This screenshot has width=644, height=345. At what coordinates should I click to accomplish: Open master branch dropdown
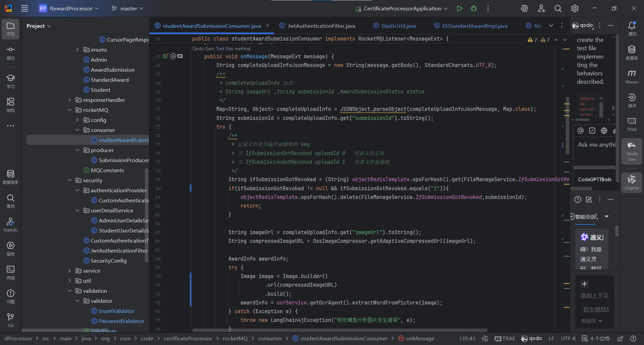coord(127,8)
